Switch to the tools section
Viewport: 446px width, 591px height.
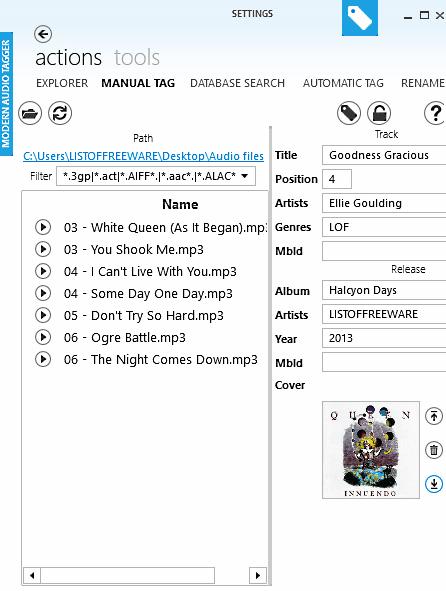click(x=137, y=58)
